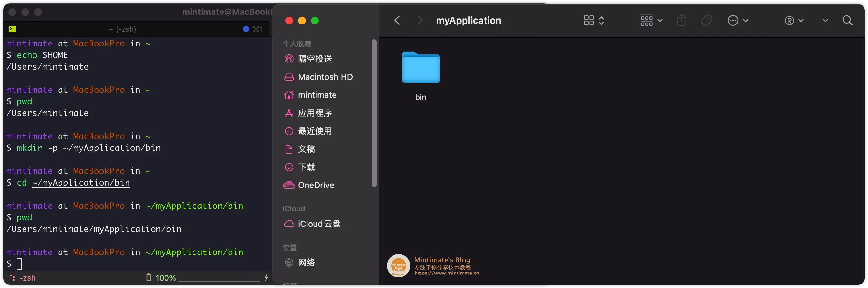The height and width of the screenshot is (288, 868).
Task: Click the blue activity dot in terminal tab
Action: click(x=246, y=29)
